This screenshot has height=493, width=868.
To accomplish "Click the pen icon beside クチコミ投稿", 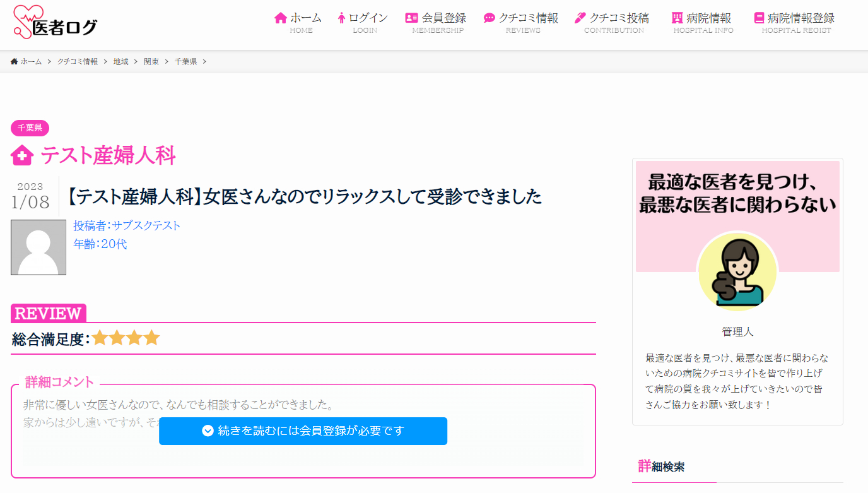I will 580,18.
